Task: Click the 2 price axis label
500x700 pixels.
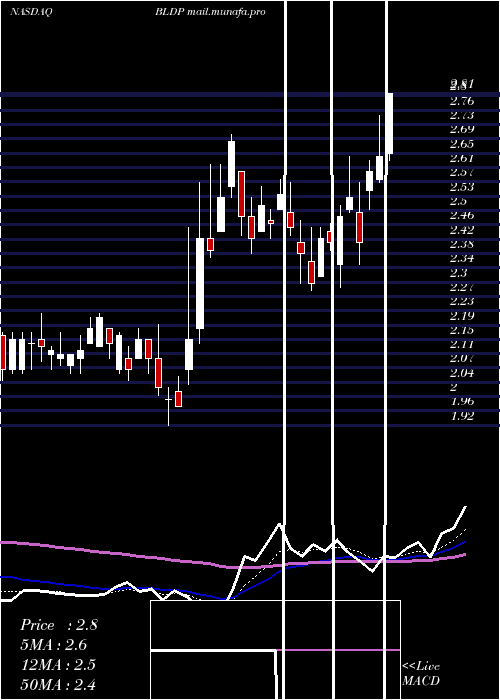Action: (x=454, y=388)
